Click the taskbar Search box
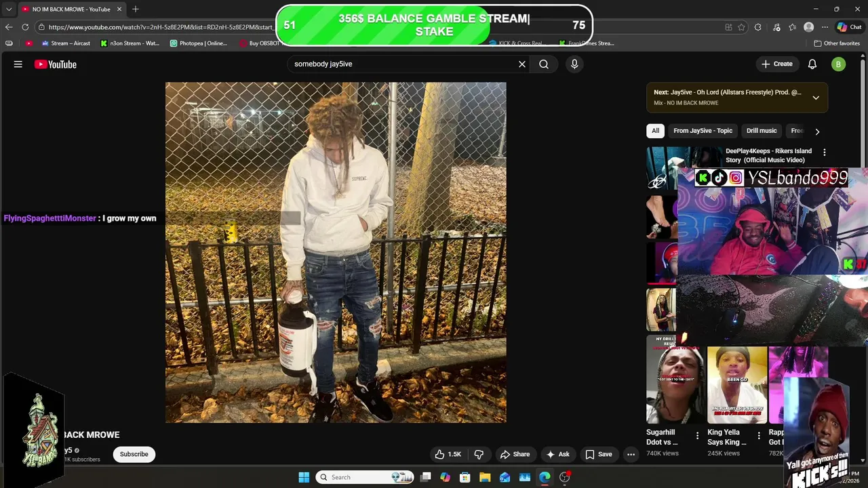Screen dimensions: 868x488 click(x=366, y=477)
